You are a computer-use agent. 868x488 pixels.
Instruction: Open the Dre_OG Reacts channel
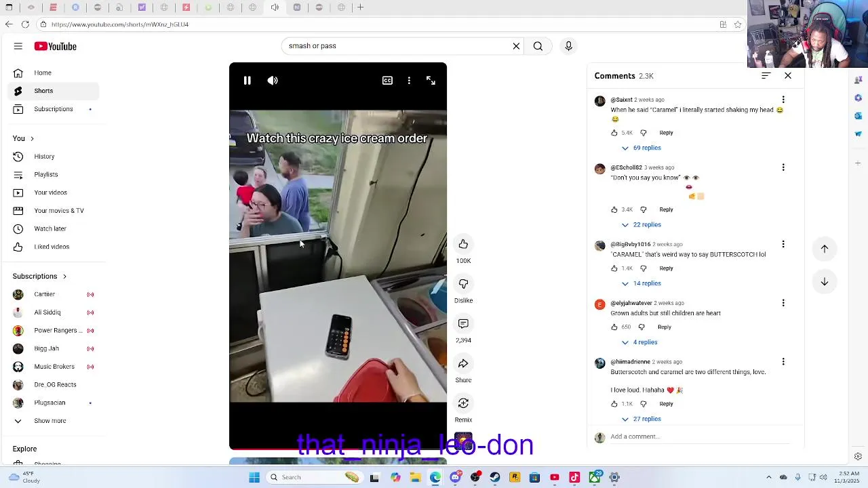coord(53,384)
